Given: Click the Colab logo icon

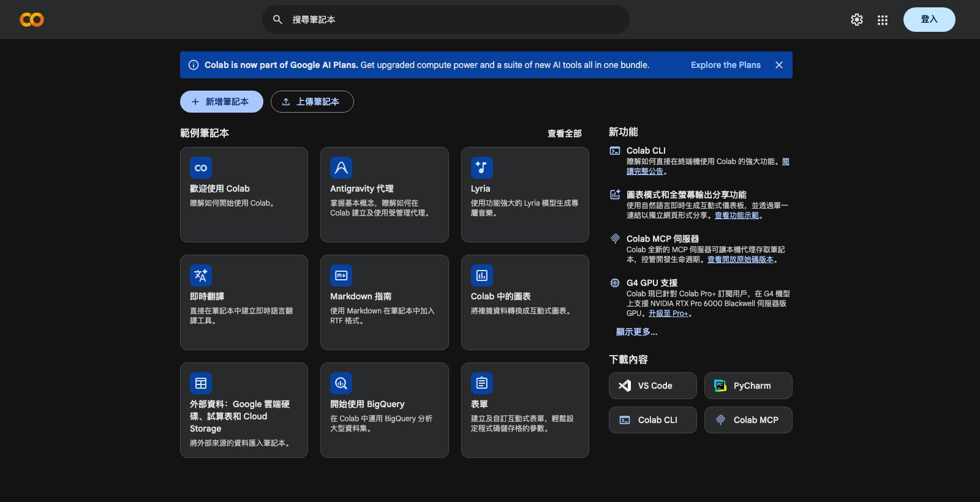Looking at the screenshot, I should (x=32, y=20).
